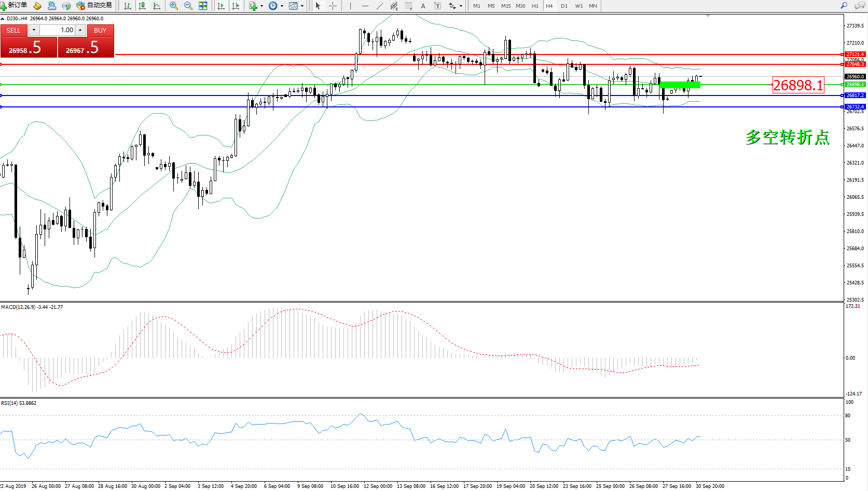This screenshot has width=868, height=491.
Task: Select the trendline drawing tool
Action: click(x=379, y=6)
